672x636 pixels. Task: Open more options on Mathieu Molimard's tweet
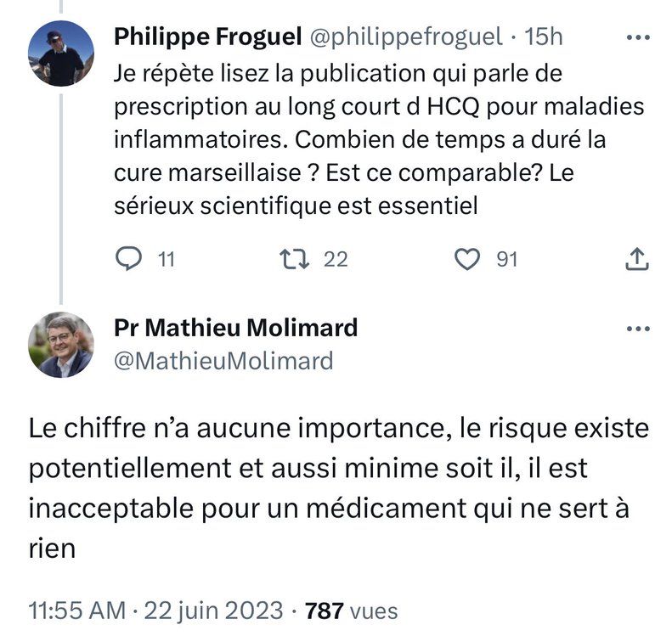click(637, 329)
